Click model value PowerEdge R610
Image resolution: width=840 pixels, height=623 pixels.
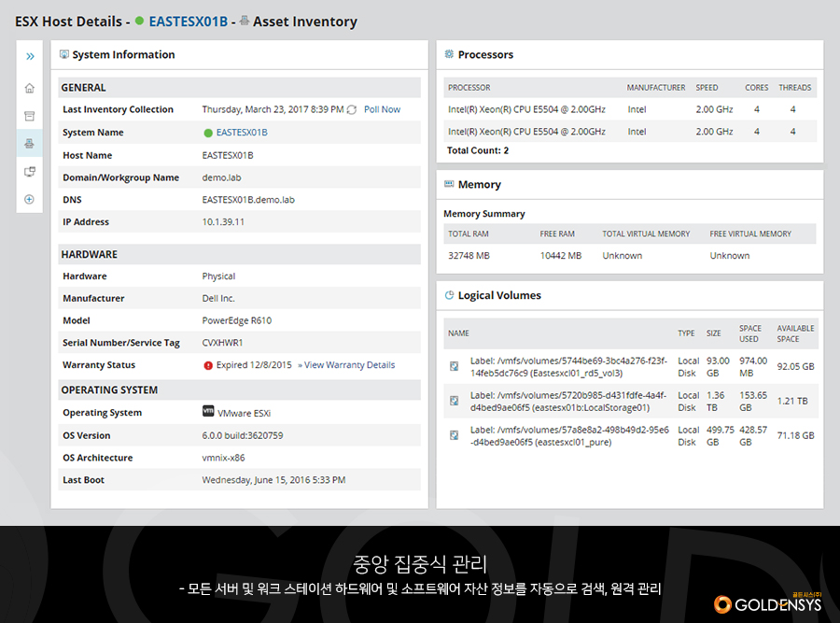click(x=237, y=320)
